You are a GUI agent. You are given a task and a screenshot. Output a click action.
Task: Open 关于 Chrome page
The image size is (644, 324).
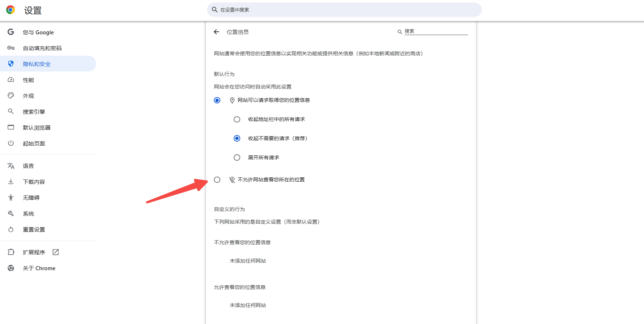pyautogui.click(x=48, y=268)
